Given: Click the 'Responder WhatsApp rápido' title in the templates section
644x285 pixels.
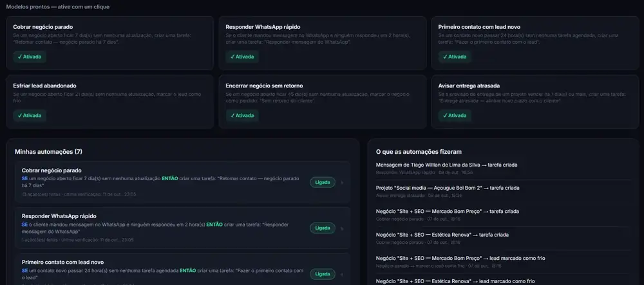Looking at the screenshot, I should pos(263,27).
